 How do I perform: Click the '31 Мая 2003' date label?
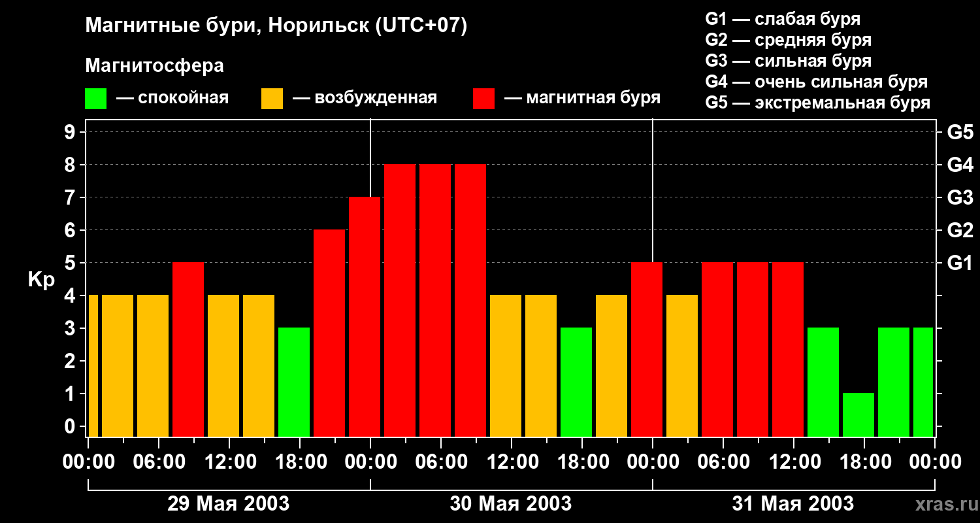[x=793, y=503]
